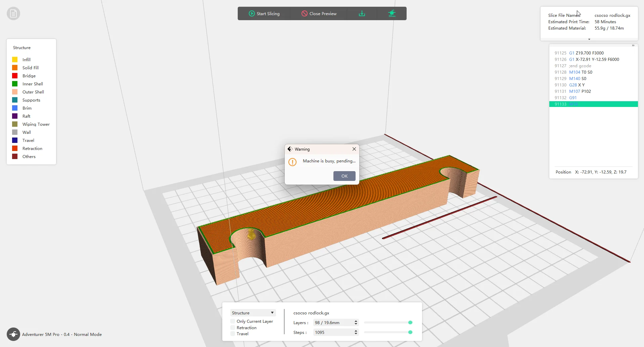Increase the Layers stepper value
Viewport: 644px width, 347px height.
356,321
